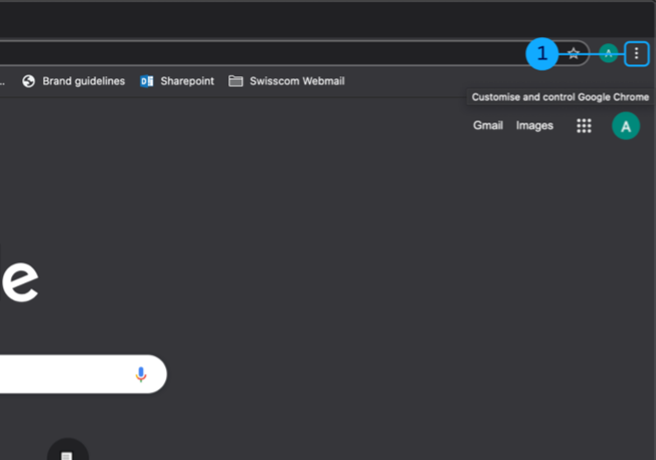Click into the Google search box
The image size is (656, 460).
tap(60, 374)
